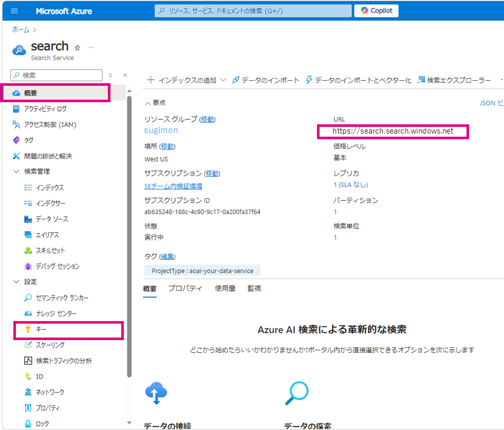Click 編集 link next to タグ
The image size is (504, 430).
(167, 256)
